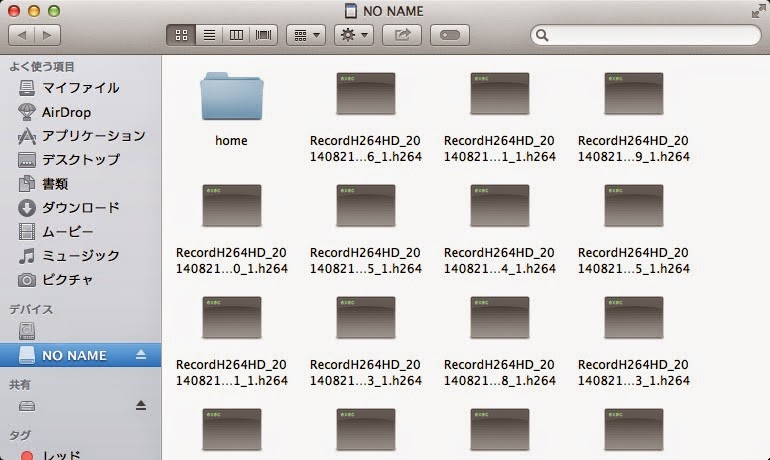The image size is (770, 460).
Task: Select file icon ending 4_1.h264
Action: coord(500,206)
